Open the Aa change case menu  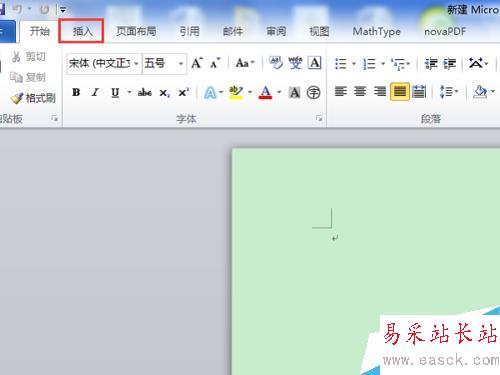point(245,63)
